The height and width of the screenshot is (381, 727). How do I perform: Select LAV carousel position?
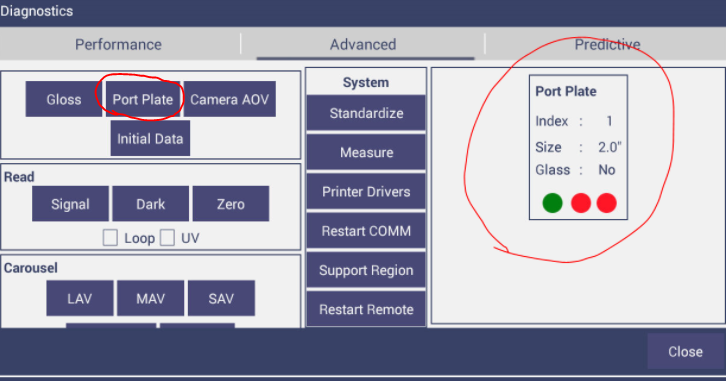tap(80, 298)
